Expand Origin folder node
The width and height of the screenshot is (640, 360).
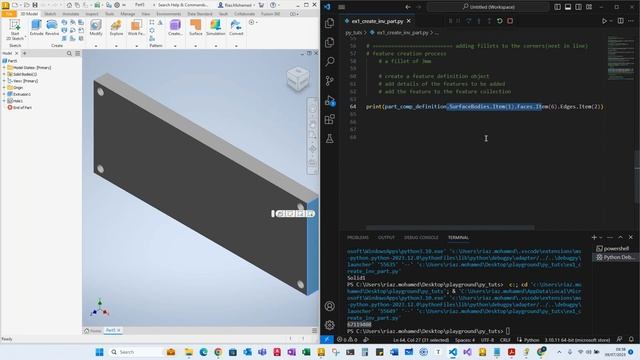click(x=4, y=87)
